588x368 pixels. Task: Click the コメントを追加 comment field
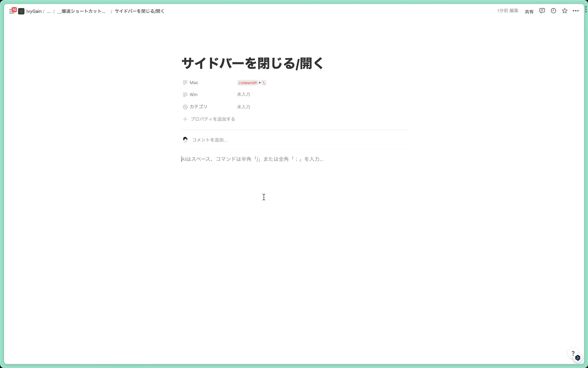(210, 140)
